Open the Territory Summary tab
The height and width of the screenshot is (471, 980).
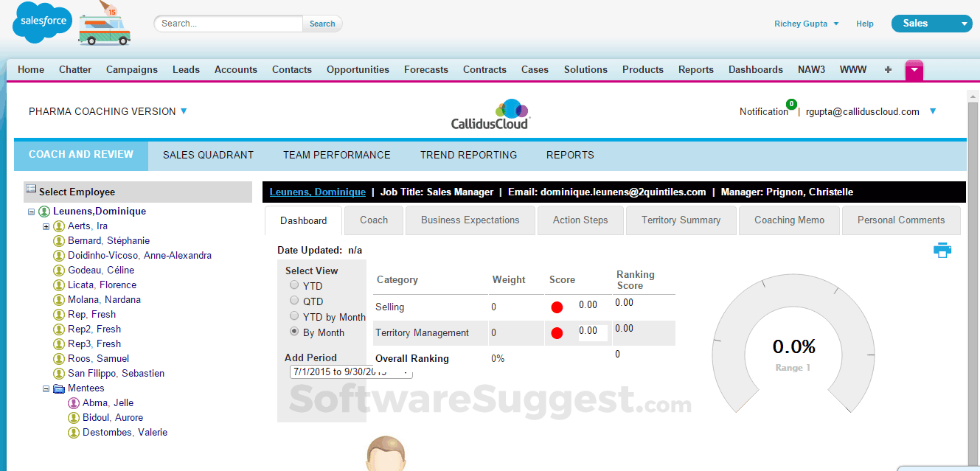(681, 220)
